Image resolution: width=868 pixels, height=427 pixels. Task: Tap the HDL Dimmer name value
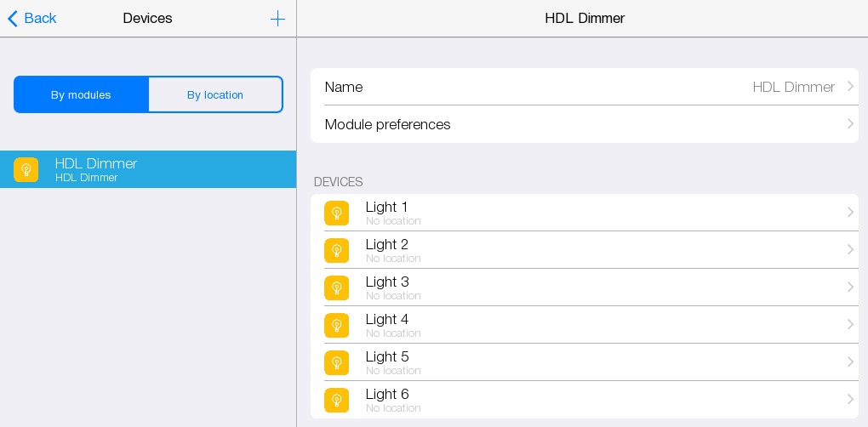pos(793,87)
